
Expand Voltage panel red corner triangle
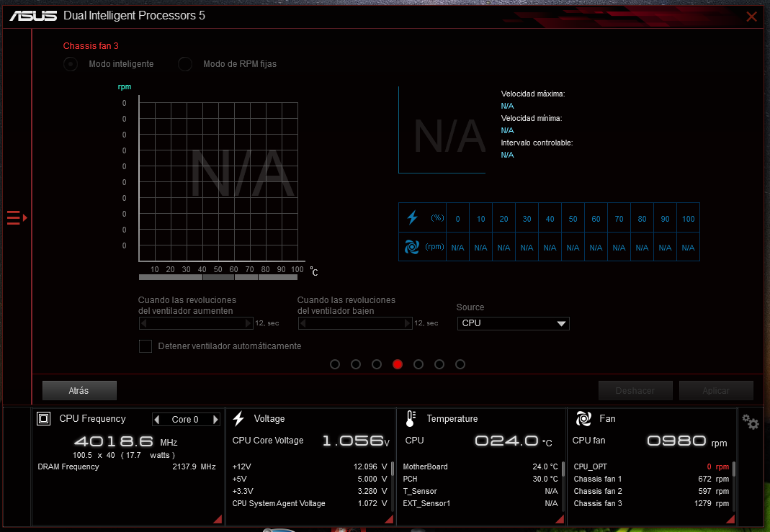pyautogui.click(x=389, y=519)
